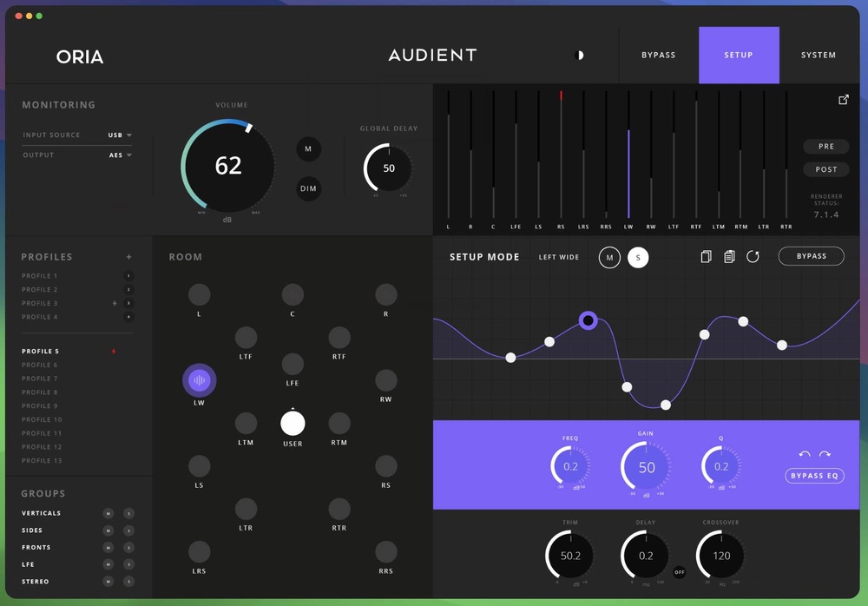Mute the LFE group
This screenshot has width=868, height=606.
(x=108, y=564)
